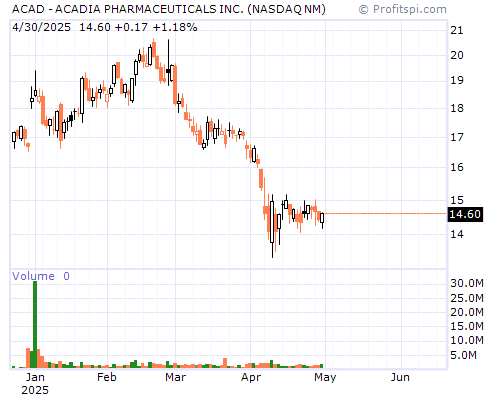Click the 20 price axis label
The height and width of the screenshot is (400, 500).
coord(457,55)
